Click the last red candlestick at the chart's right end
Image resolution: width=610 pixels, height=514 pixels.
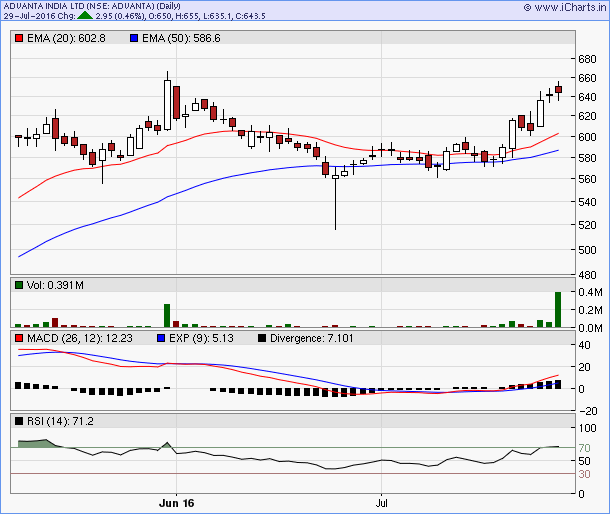[x=559, y=91]
